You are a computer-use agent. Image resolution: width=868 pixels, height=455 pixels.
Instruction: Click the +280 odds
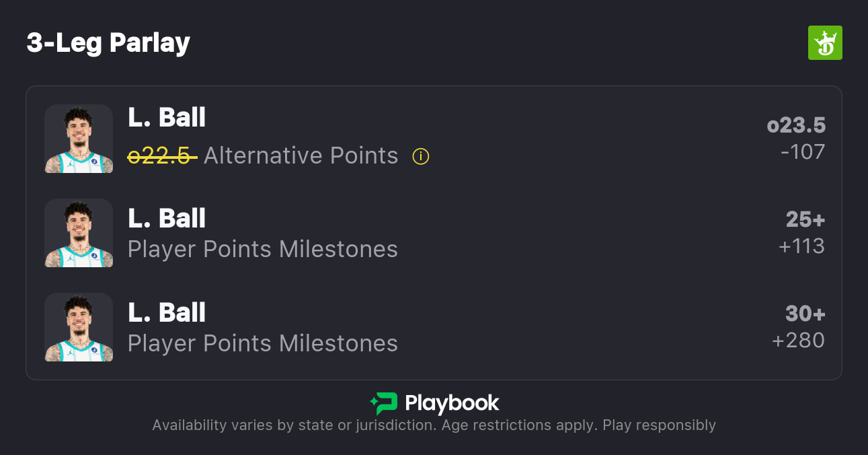[x=798, y=341]
